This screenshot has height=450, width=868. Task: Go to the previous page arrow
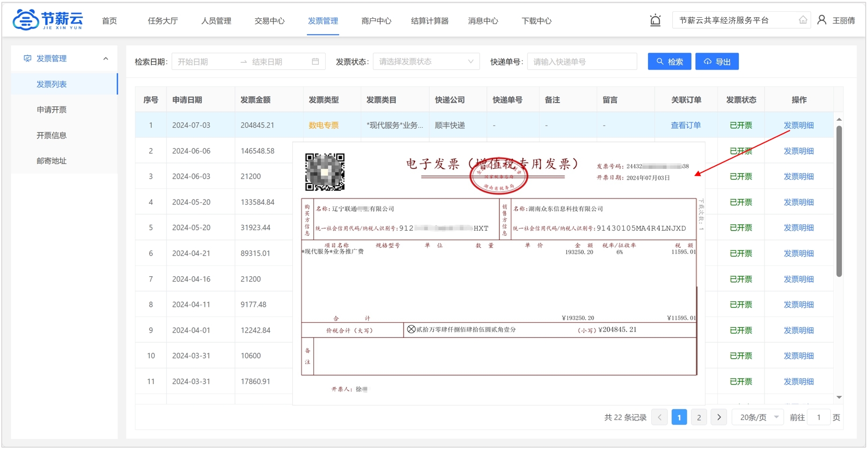tap(659, 417)
